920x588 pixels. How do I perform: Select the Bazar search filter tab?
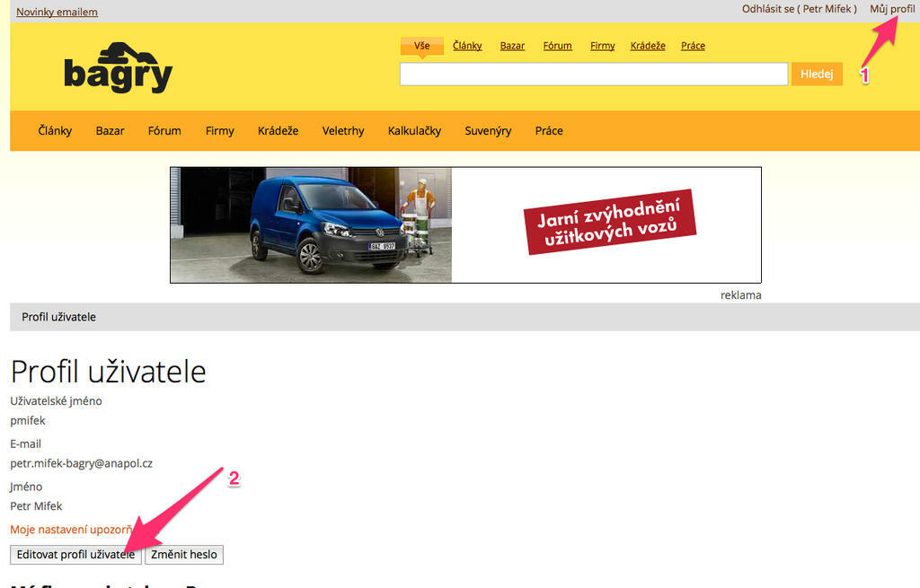pos(512,46)
